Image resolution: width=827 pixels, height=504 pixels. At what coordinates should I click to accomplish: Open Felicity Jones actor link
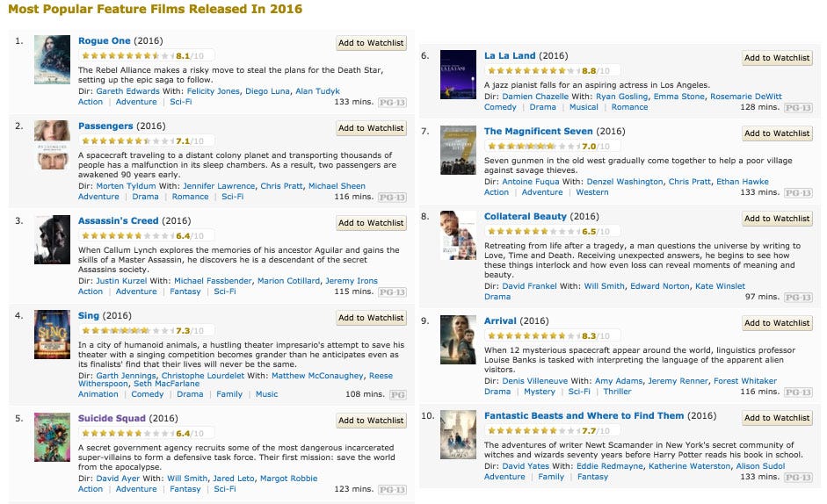pos(213,91)
